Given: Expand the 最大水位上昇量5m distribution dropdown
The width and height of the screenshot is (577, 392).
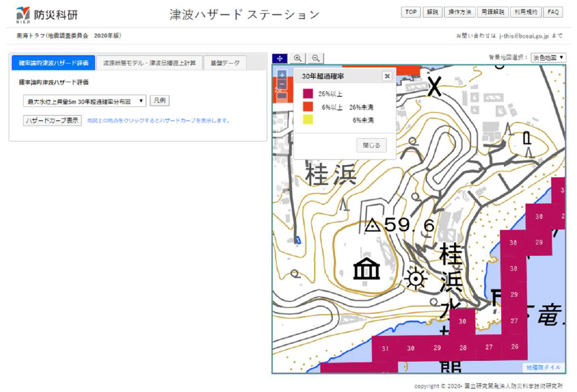Looking at the screenshot, I should click(x=85, y=101).
